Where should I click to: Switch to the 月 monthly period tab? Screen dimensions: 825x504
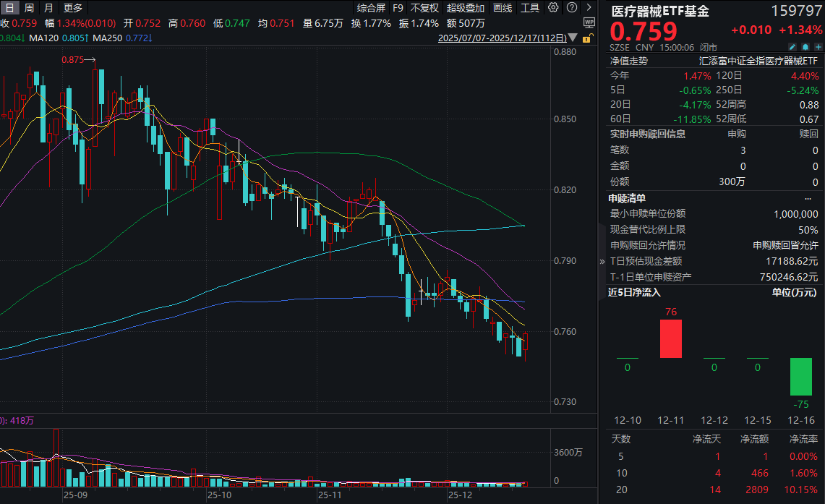click(x=48, y=8)
